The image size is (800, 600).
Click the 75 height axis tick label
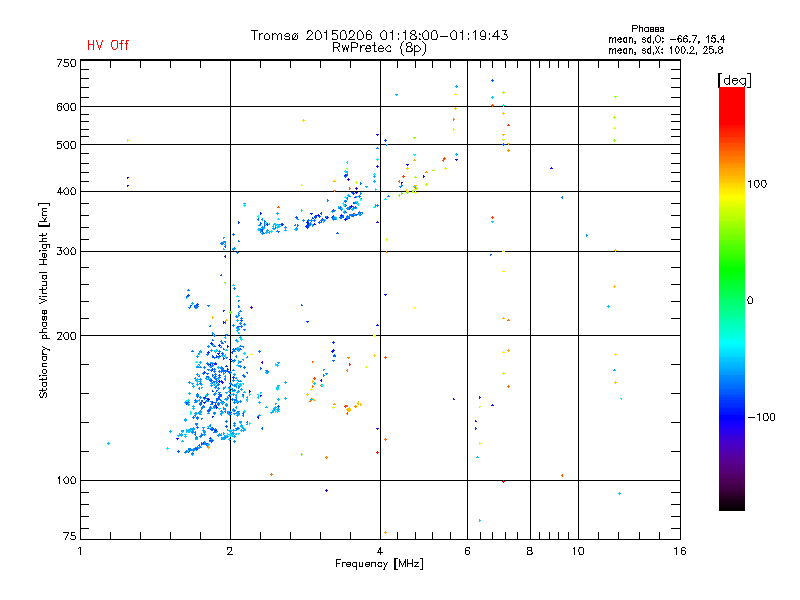pos(70,536)
